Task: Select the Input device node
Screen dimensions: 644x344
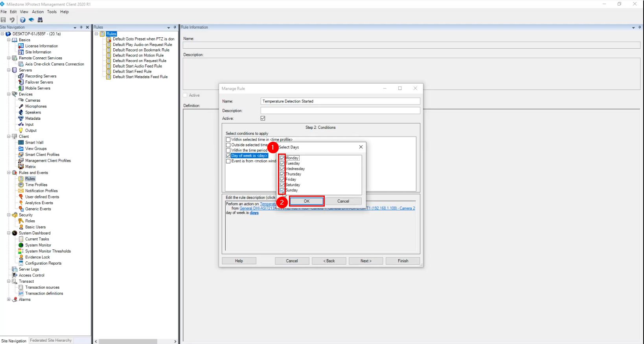Action: click(x=29, y=124)
